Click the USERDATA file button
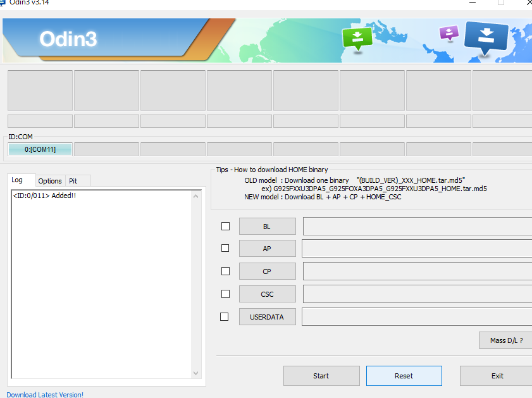The image size is (532, 398). (x=268, y=316)
